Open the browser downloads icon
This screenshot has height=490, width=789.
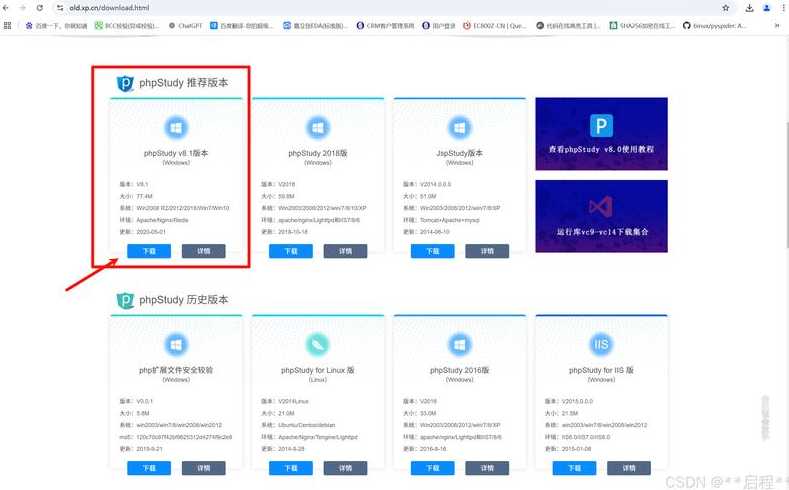tap(749, 8)
